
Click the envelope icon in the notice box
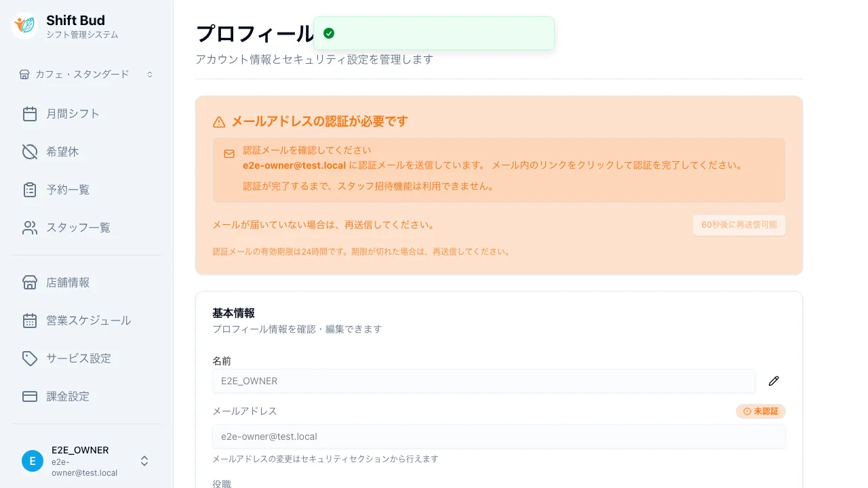coord(229,154)
